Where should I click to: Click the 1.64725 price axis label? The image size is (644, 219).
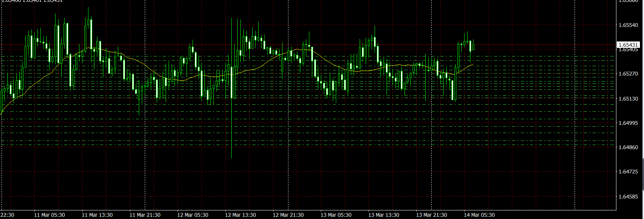[x=628, y=172]
